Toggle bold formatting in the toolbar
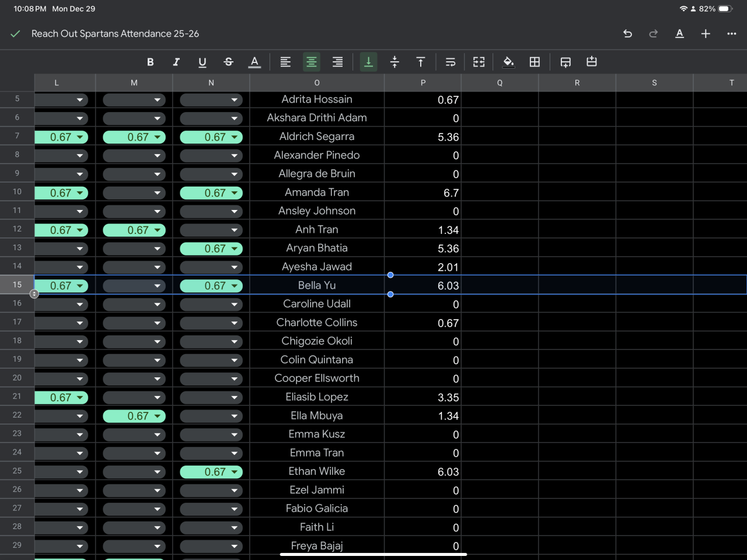The width and height of the screenshot is (747, 560). click(x=150, y=62)
